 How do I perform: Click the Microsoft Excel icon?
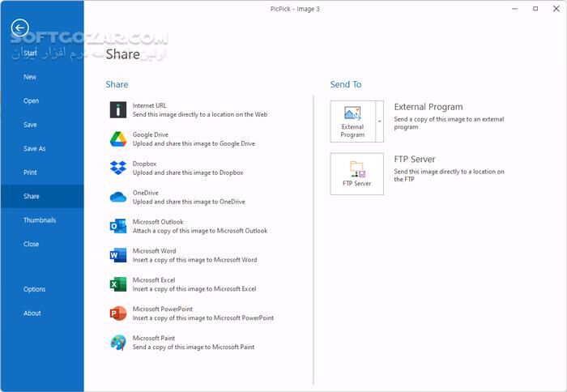pyautogui.click(x=118, y=284)
